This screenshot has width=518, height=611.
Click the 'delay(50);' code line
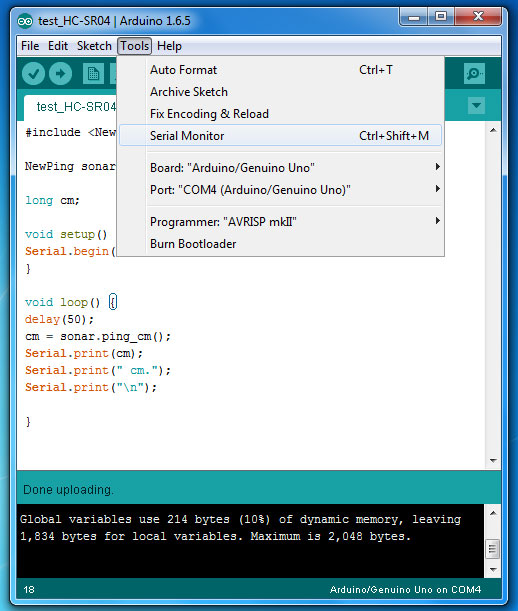[59, 320]
